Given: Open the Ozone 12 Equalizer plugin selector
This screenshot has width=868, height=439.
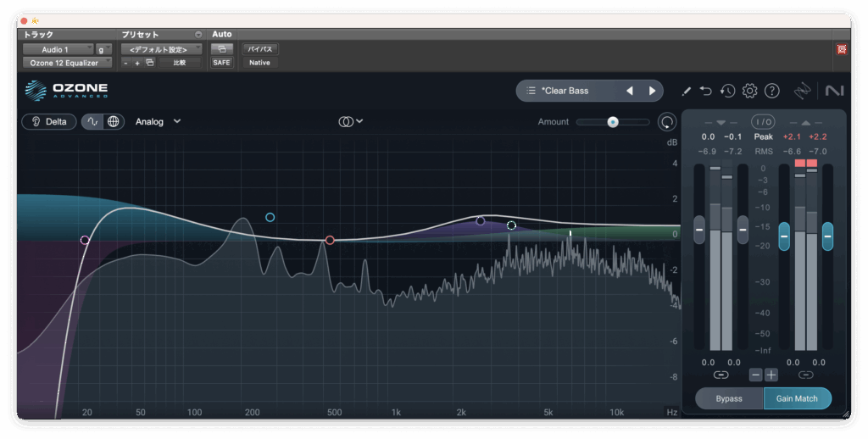Looking at the screenshot, I should [67, 63].
